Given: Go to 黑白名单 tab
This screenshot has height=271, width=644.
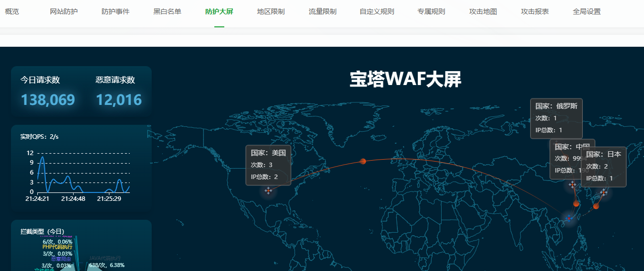Looking at the screenshot, I should 167,11.
